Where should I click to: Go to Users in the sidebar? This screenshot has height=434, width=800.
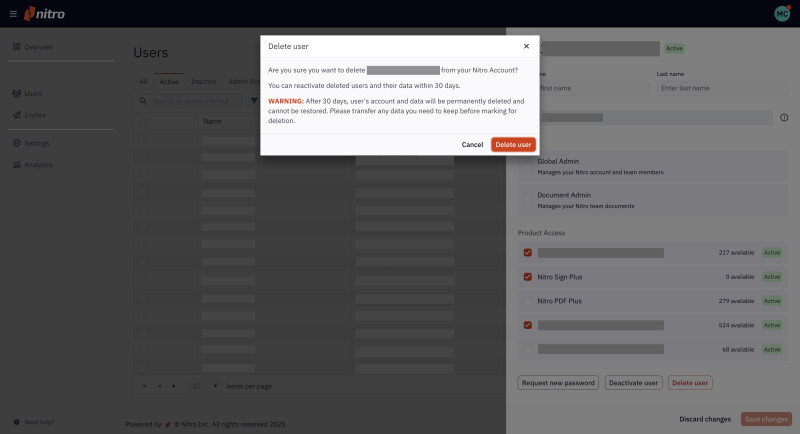coord(33,93)
